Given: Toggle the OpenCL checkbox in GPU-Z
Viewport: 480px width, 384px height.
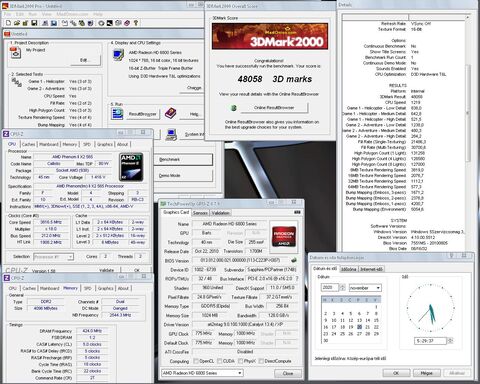Looking at the screenshot, I should coord(196,361).
